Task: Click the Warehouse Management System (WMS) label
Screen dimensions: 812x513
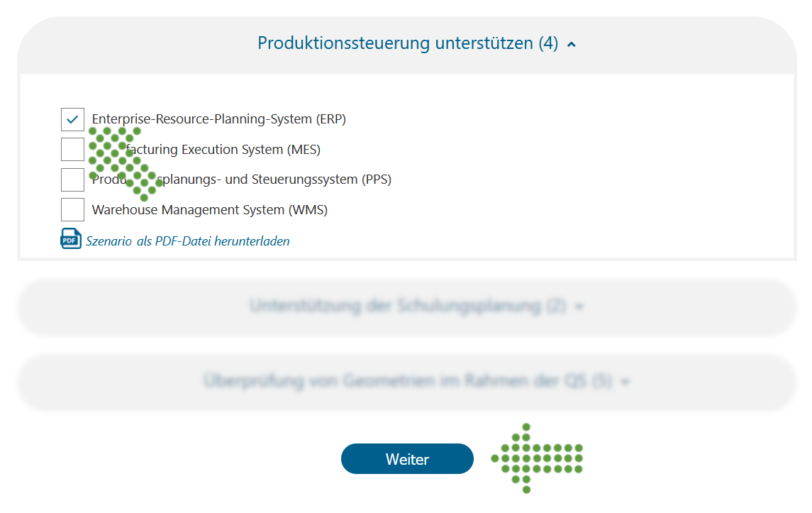Action: point(210,210)
